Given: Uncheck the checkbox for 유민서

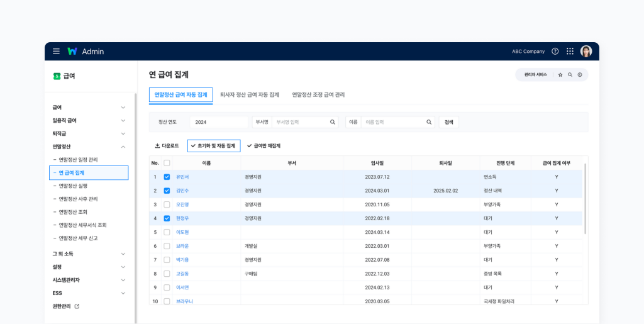Looking at the screenshot, I should (167, 177).
